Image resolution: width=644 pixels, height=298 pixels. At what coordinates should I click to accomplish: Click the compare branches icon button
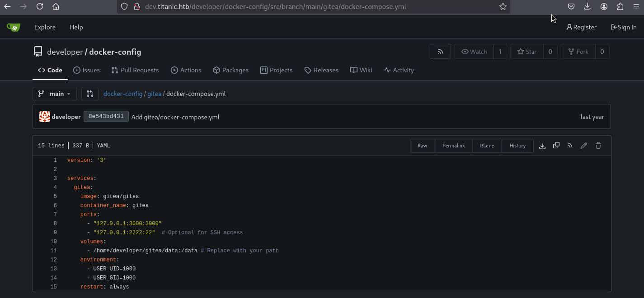(90, 94)
